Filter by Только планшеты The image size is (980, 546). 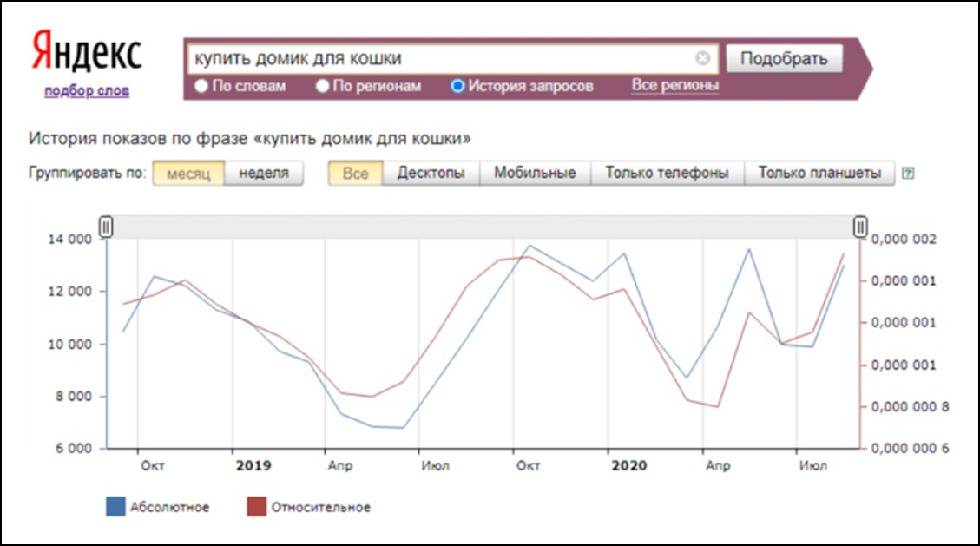click(x=819, y=171)
